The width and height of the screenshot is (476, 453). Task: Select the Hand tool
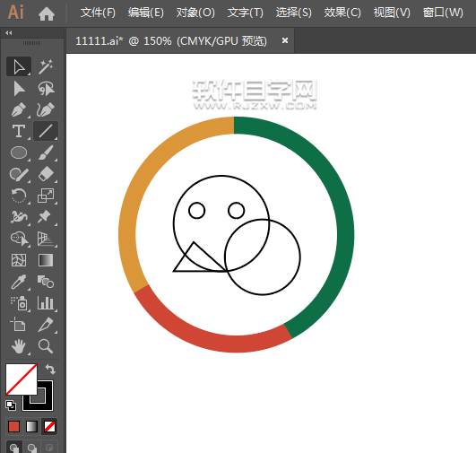pos(19,346)
